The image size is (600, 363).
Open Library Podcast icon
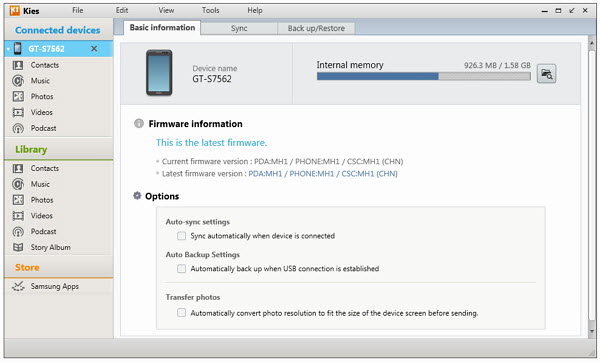coord(18,231)
